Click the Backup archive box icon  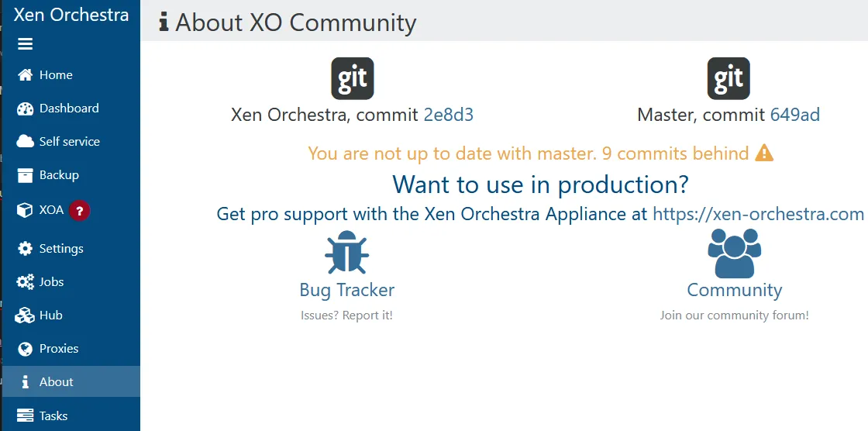click(26, 175)
